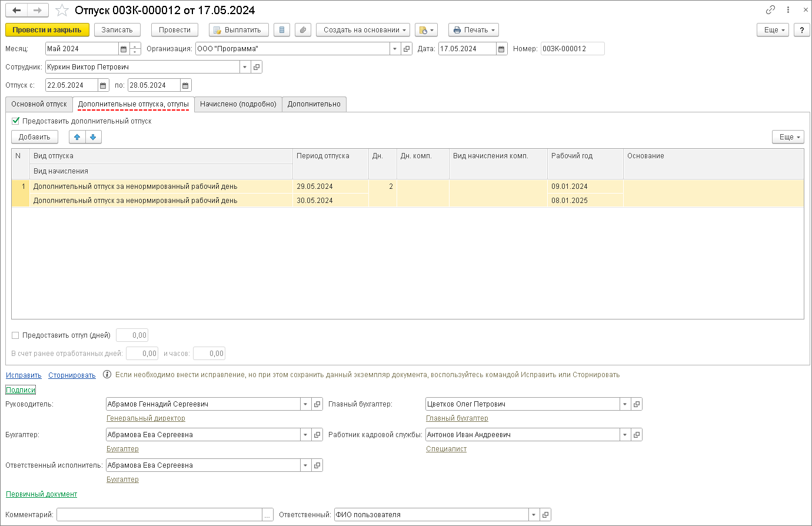Click the Сторнировать link
Image resolution: width=812 pixels, height=526 pixels.
pyautogui.click(x=72, y=375)
